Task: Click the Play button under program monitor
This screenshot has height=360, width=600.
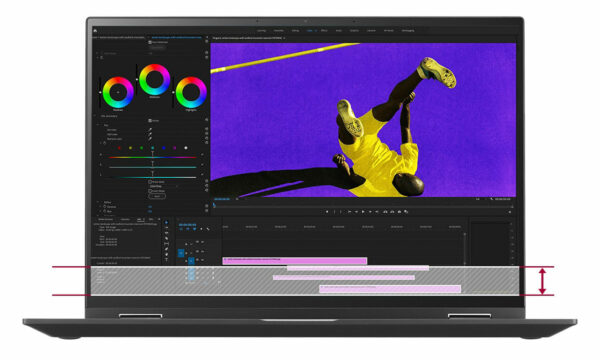Action: point(363,212)
